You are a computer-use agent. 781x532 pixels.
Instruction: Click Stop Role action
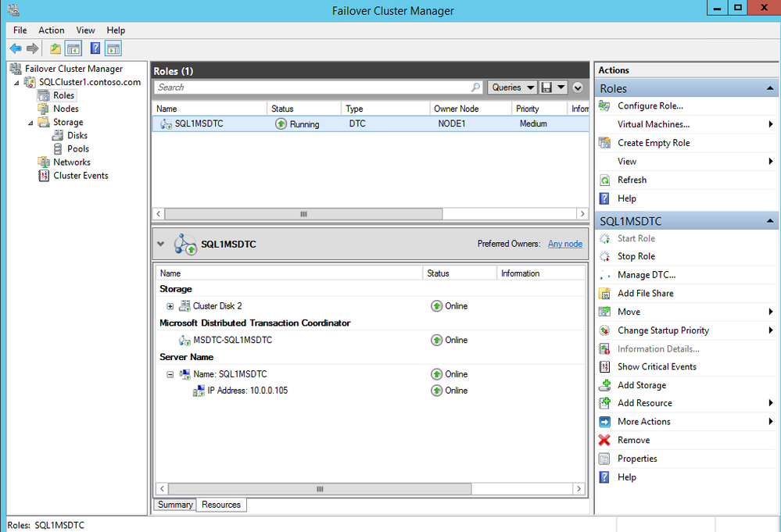[636, 256]
